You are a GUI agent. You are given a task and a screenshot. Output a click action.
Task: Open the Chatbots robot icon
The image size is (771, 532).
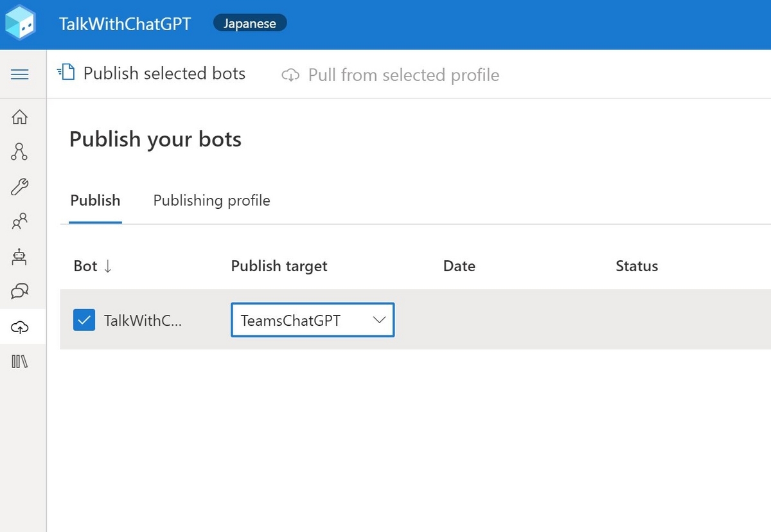tap(20, 257)
